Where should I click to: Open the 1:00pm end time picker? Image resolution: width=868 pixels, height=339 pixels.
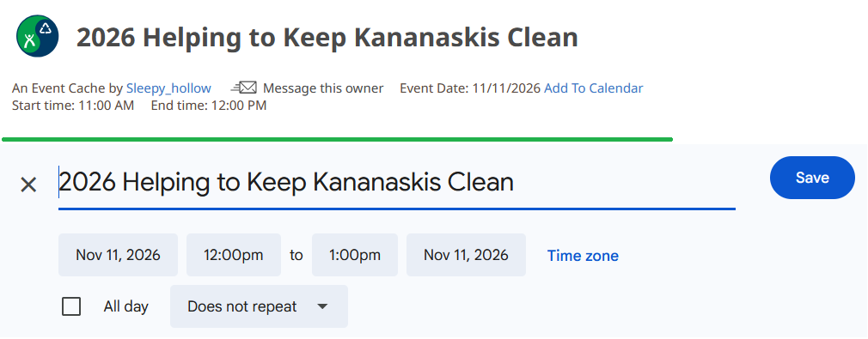[x=355, y=255]
